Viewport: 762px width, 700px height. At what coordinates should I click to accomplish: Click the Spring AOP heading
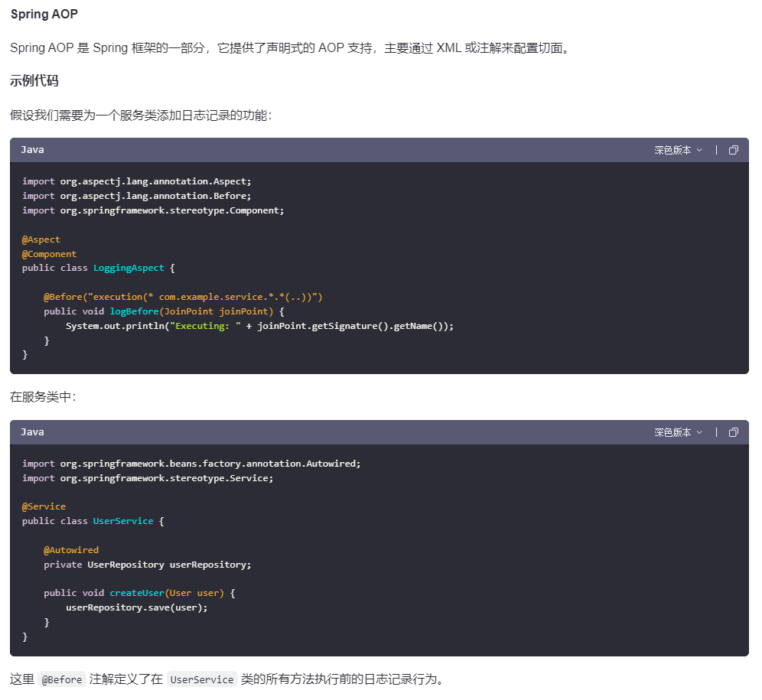[x=44, y=14]
